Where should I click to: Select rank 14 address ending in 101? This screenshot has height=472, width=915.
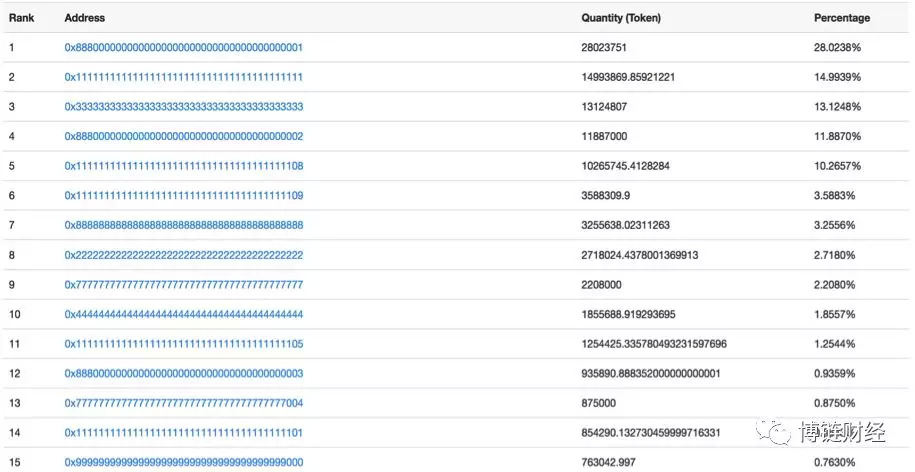click(x=183, y=433)
